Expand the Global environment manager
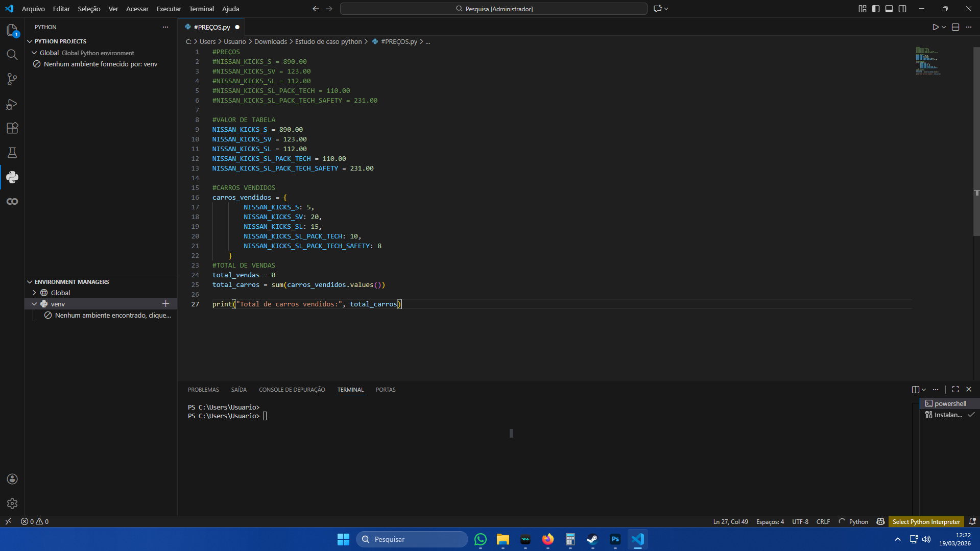 pyautogui.click(x=34, y=293)
